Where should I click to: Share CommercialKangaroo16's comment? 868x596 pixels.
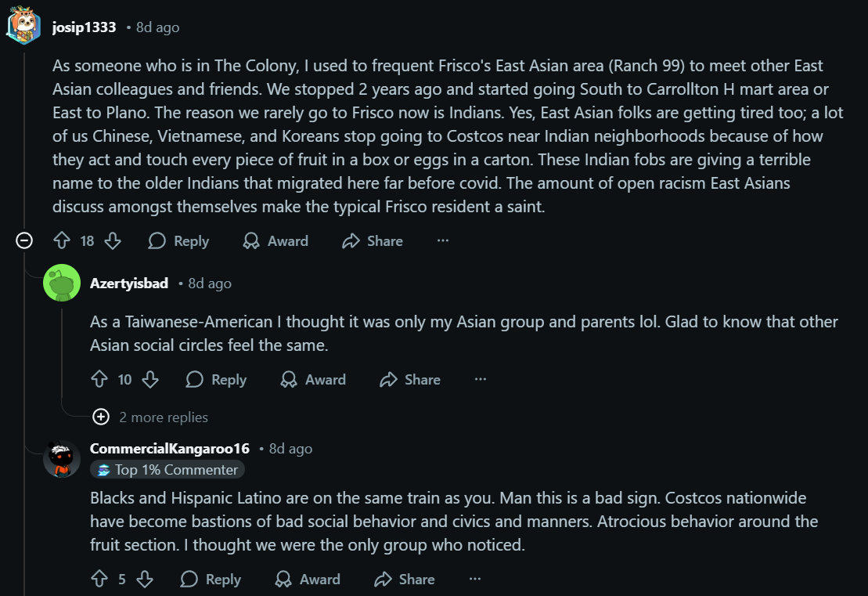tap(405, 580)
